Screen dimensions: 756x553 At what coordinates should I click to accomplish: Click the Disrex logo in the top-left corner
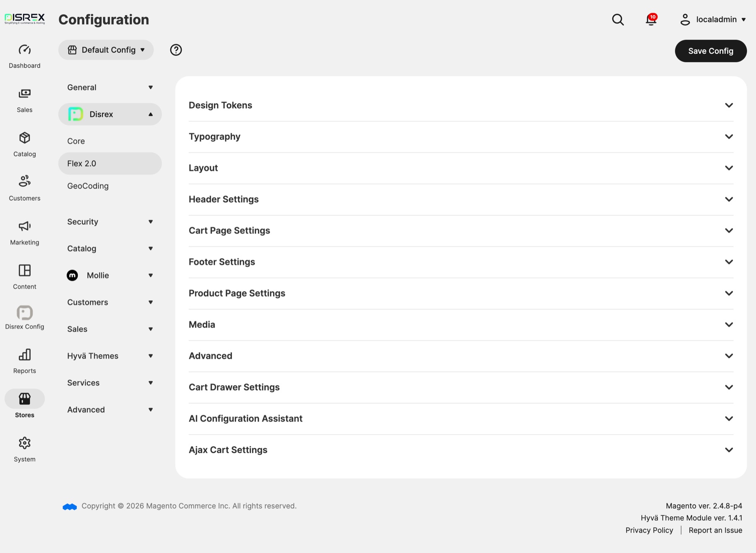(24, 19)
